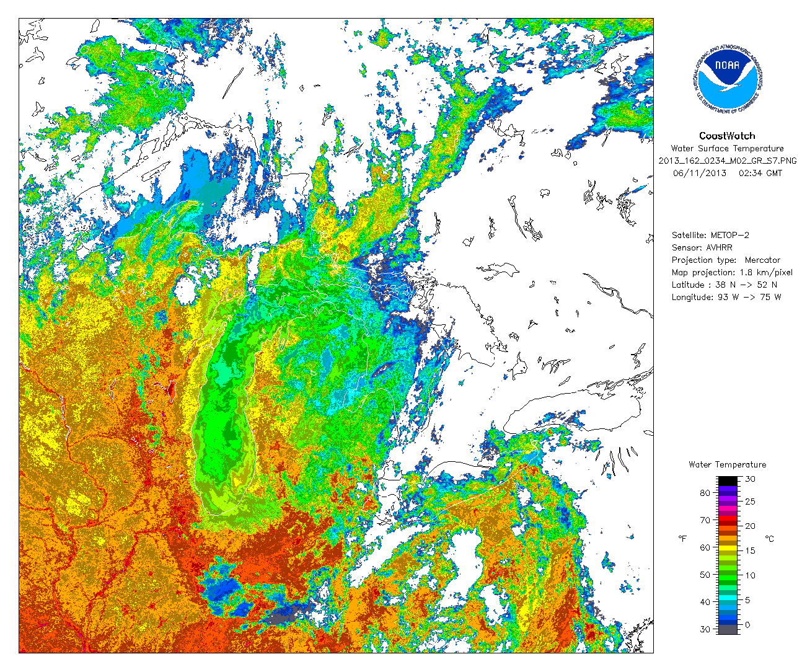802x672 pixels.
Task: Click the 'Satellite: METOP-2' line
Action: coord(710,236)
